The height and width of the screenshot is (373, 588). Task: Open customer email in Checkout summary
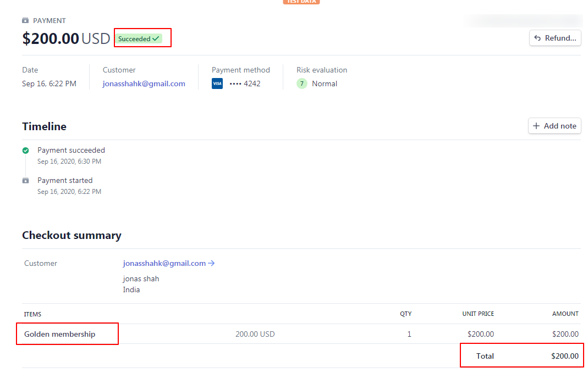click(169, 263)
